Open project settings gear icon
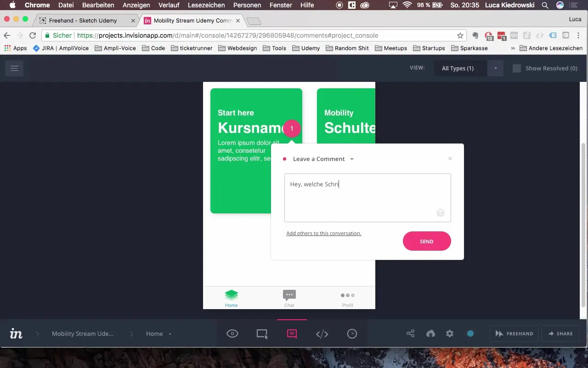This screenshot has height=368, width=588. pos(450,333)
